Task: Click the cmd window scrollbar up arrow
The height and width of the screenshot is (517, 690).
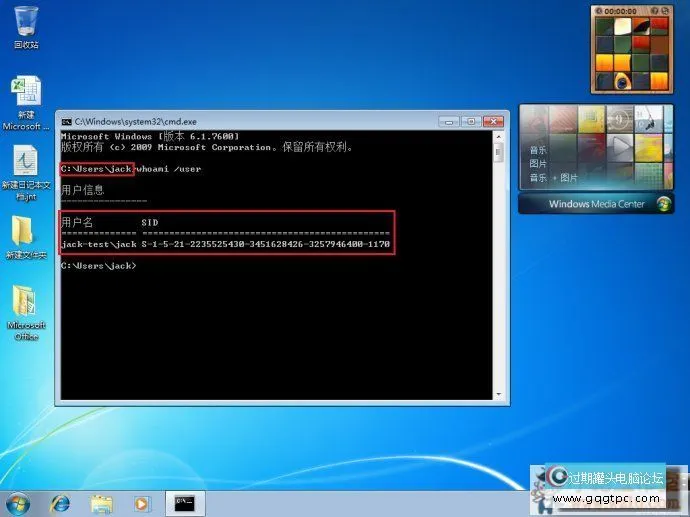Action: [x=497, y=137]
